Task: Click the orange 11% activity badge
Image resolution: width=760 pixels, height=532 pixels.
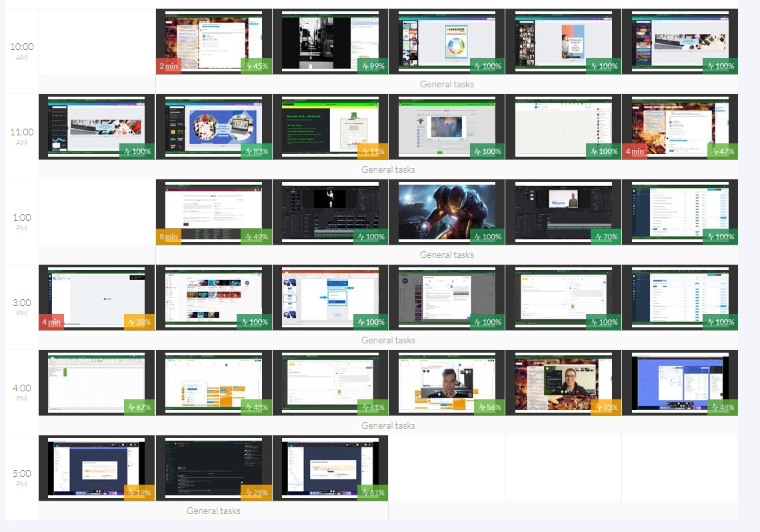Action: click(373, 151)
